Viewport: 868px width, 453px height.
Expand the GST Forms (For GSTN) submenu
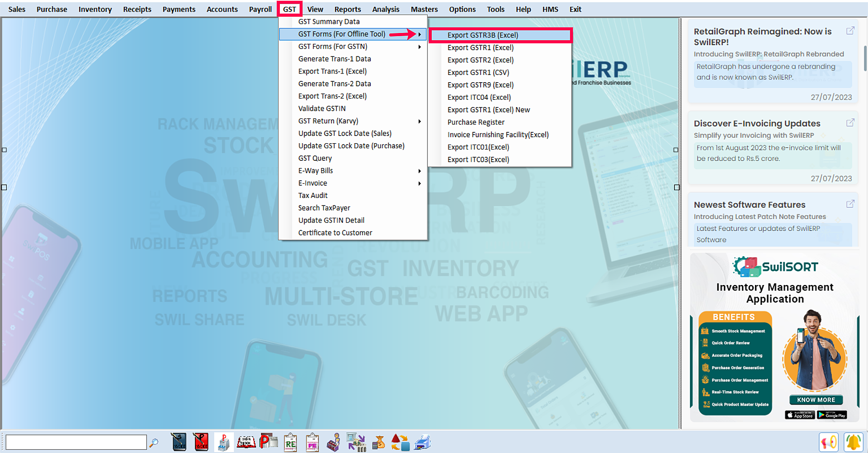353,47
